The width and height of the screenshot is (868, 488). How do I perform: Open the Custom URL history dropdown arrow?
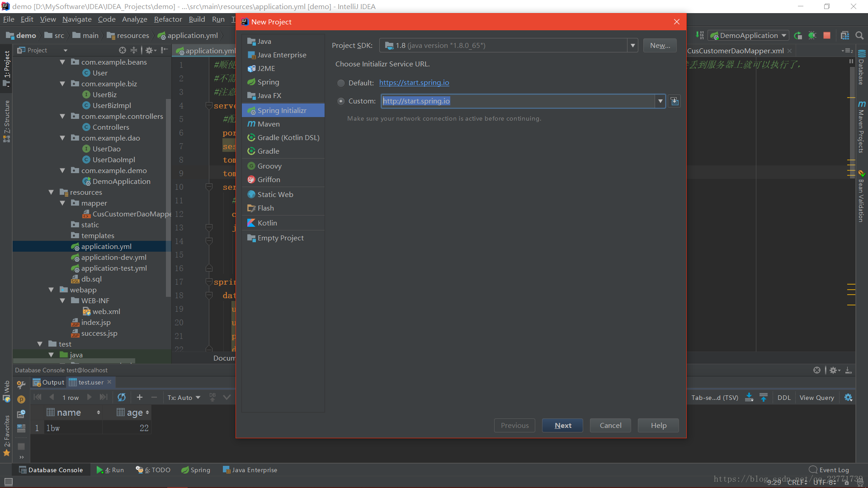pos(660,101)
